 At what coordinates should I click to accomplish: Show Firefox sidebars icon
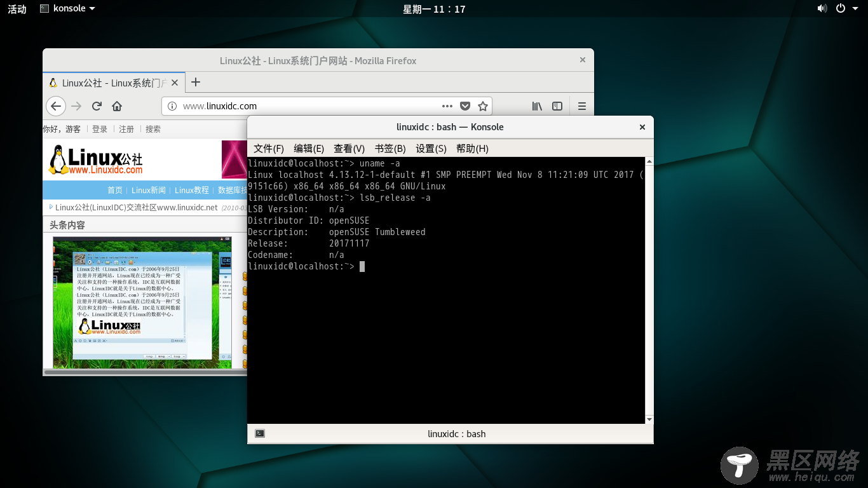557,106
